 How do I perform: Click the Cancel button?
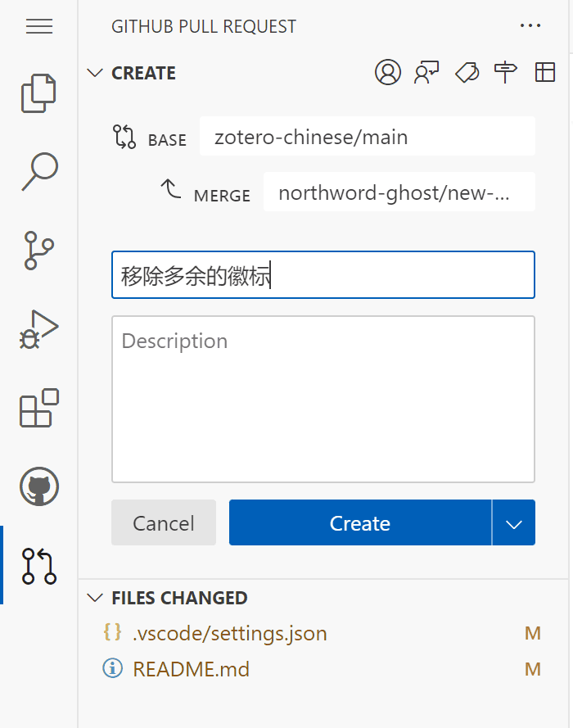point(164,523)
